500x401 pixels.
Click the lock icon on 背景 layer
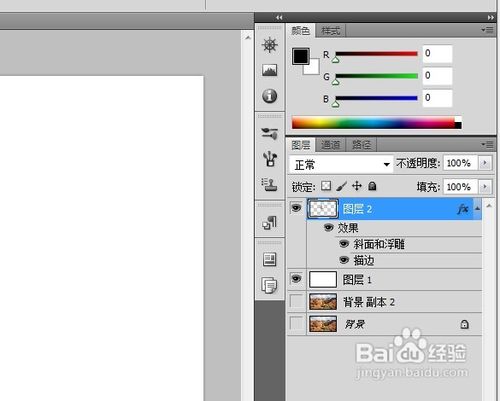coord(464,324)
